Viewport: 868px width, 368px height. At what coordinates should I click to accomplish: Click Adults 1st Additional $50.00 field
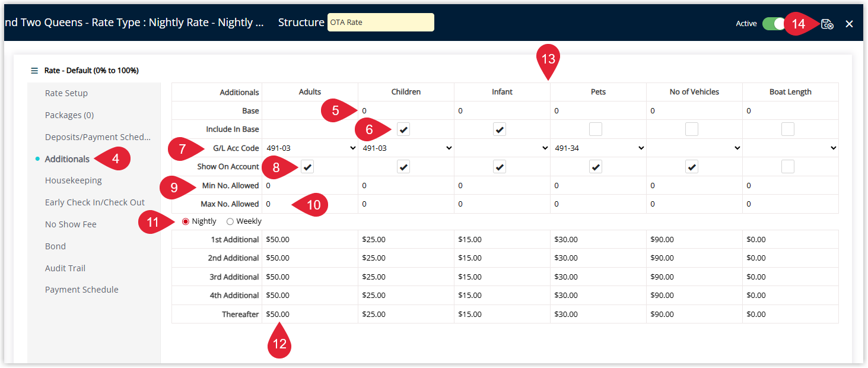click(310, 240)
